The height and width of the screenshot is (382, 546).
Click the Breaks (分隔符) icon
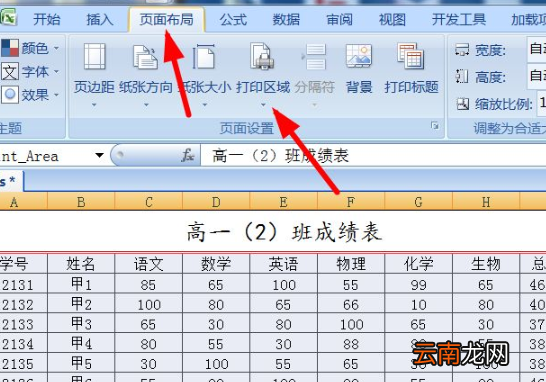(x=314, y=56)
